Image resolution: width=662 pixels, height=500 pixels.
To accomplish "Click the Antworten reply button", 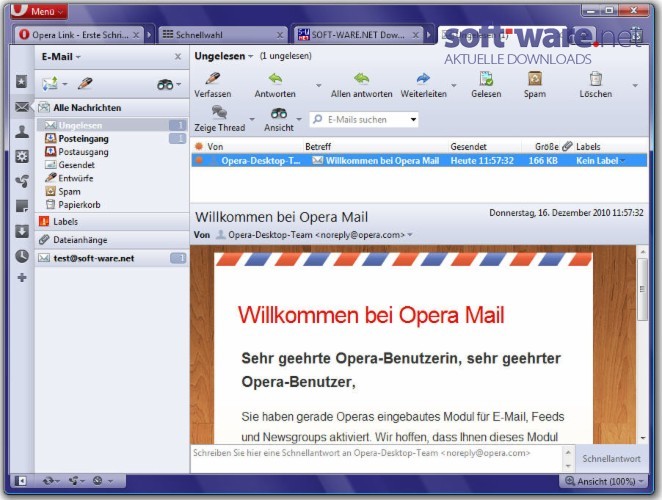I will coord(275,85).
